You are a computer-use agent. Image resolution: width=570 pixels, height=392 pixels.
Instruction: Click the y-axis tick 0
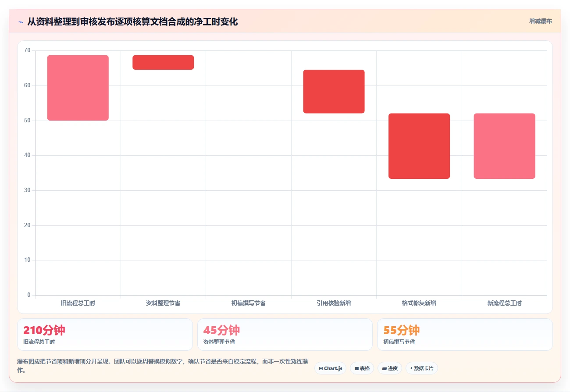(x=29, y=295)
